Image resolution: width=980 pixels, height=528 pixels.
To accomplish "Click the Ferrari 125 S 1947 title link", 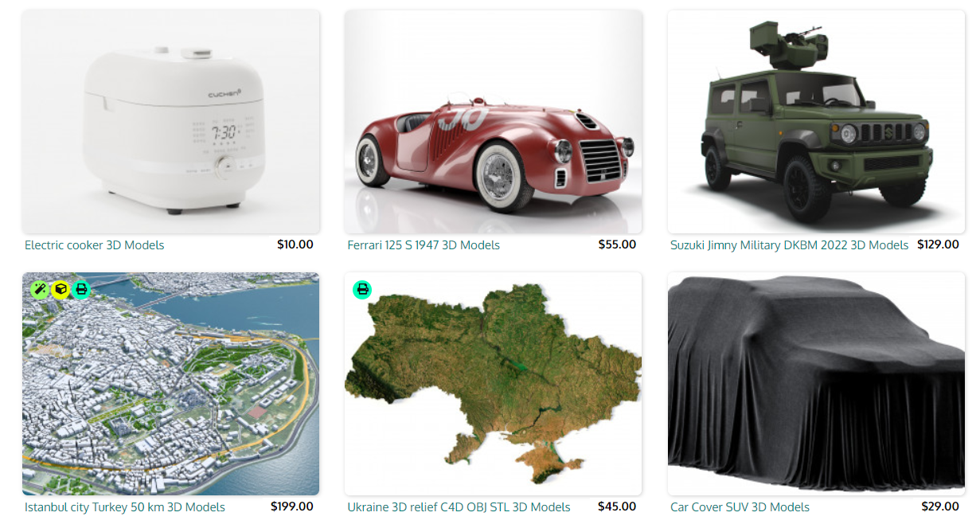I will 424,245.
